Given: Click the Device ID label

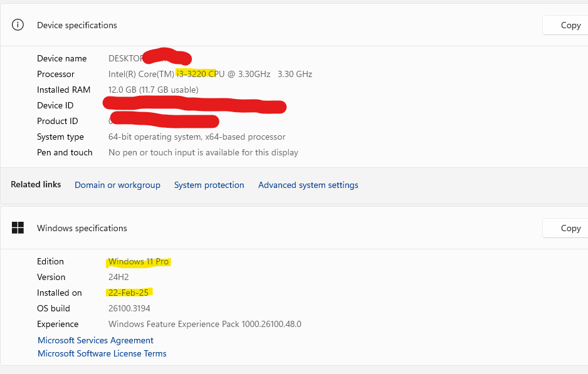Looking at the screenshot, I should [x=55, y=106].
